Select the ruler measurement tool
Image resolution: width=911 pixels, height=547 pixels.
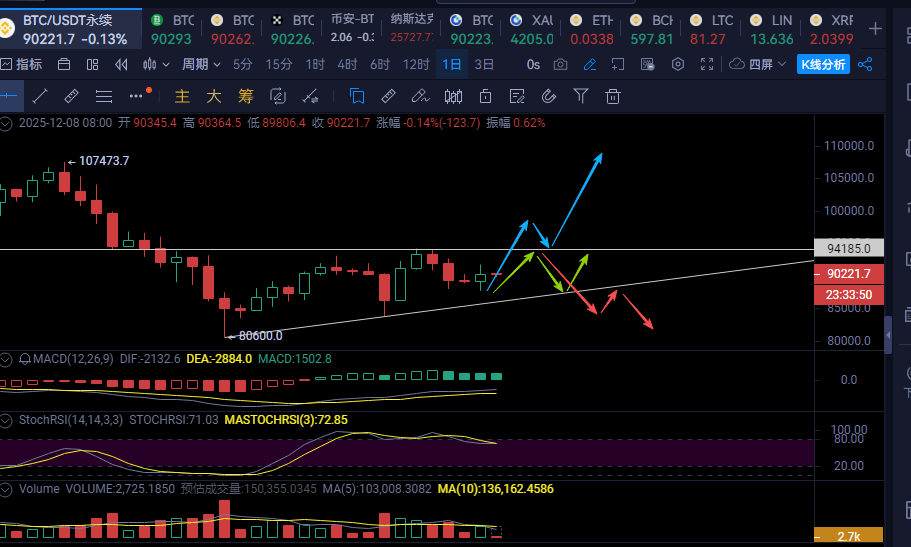(71, 96)
